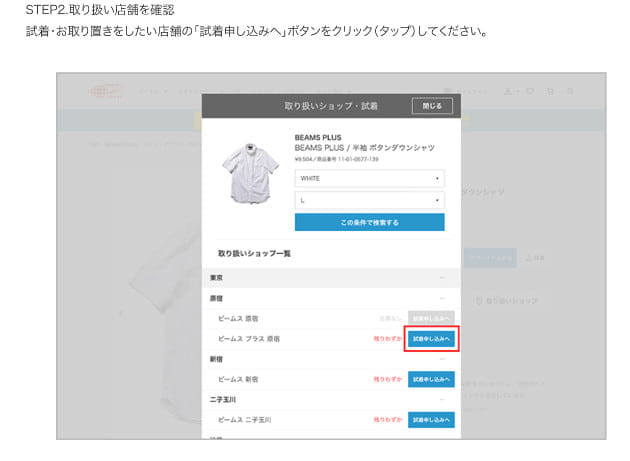Click the BEAMS PLUS 半袖 ボタンダウンシャツ product name
Screen dimensions: 630x461
pos(364,148)
